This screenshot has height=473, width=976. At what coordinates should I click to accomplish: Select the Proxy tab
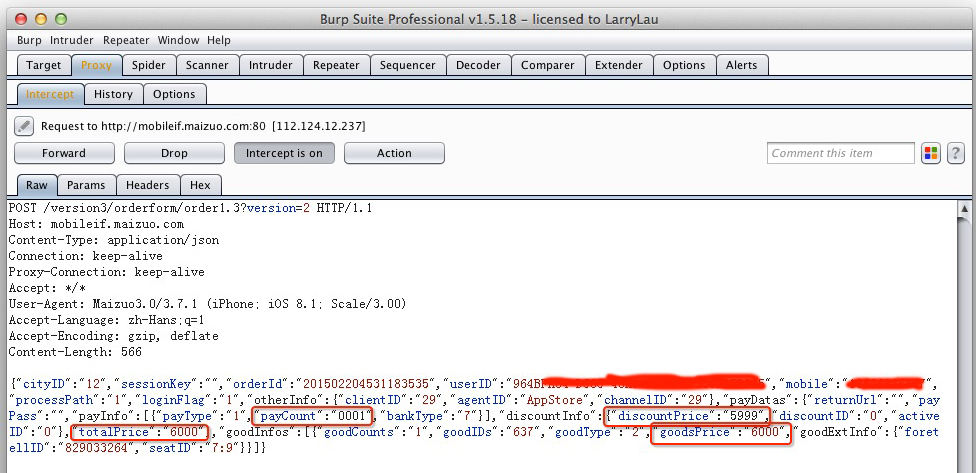click(96, 65)
